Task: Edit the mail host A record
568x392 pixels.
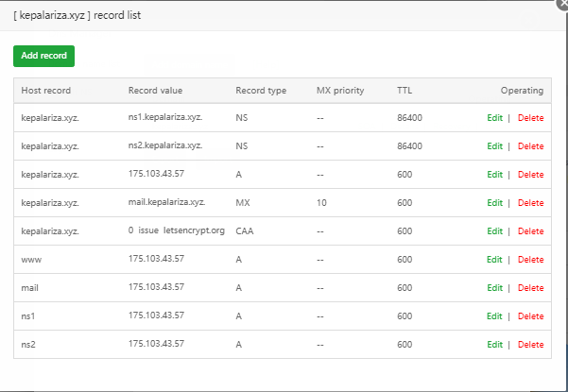Action: pos(494,288)
